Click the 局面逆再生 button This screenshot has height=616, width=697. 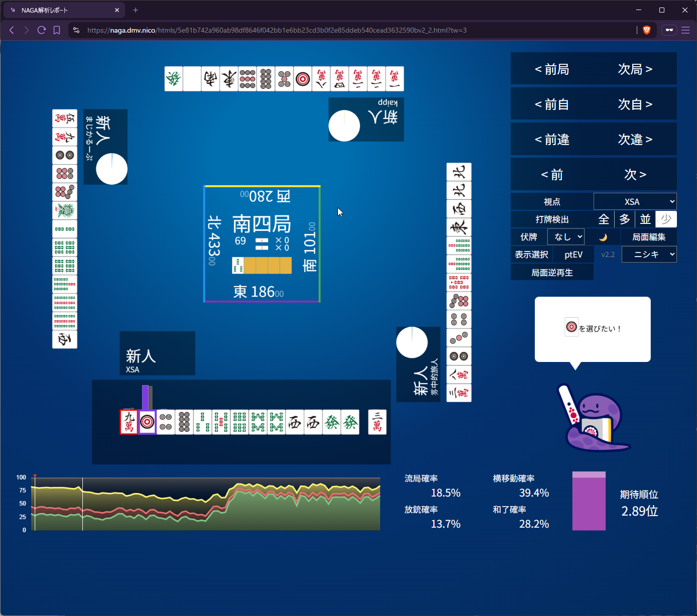552,273
